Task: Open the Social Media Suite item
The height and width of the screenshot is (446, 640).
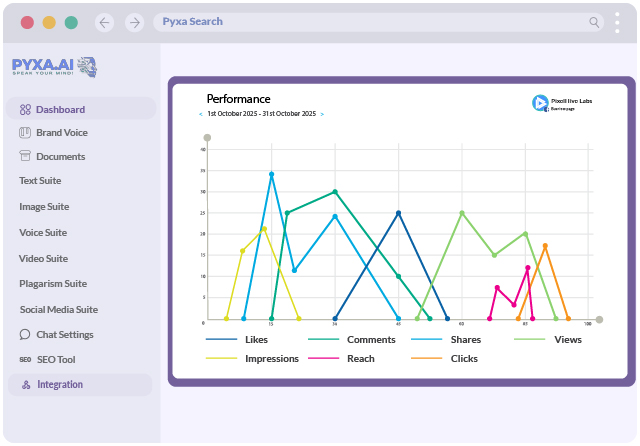Action: click(x=59, y=310)
